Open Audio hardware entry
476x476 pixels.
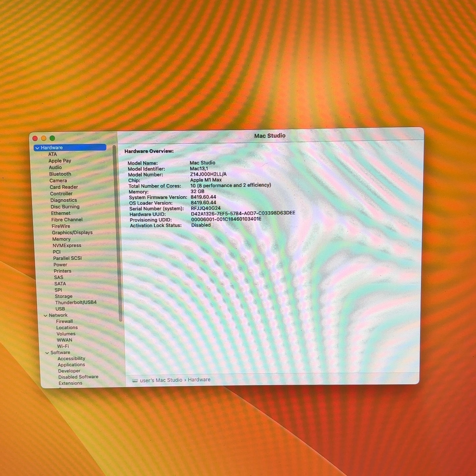tap(55, 167)
